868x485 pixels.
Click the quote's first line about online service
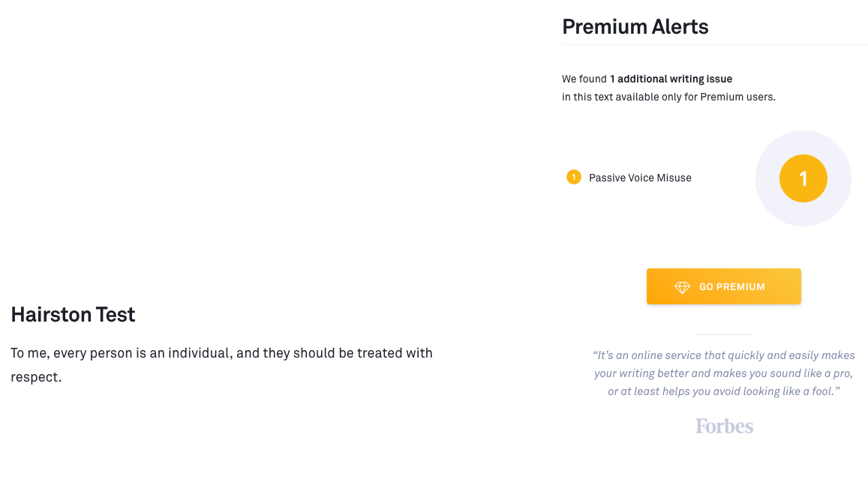[724, 355]
